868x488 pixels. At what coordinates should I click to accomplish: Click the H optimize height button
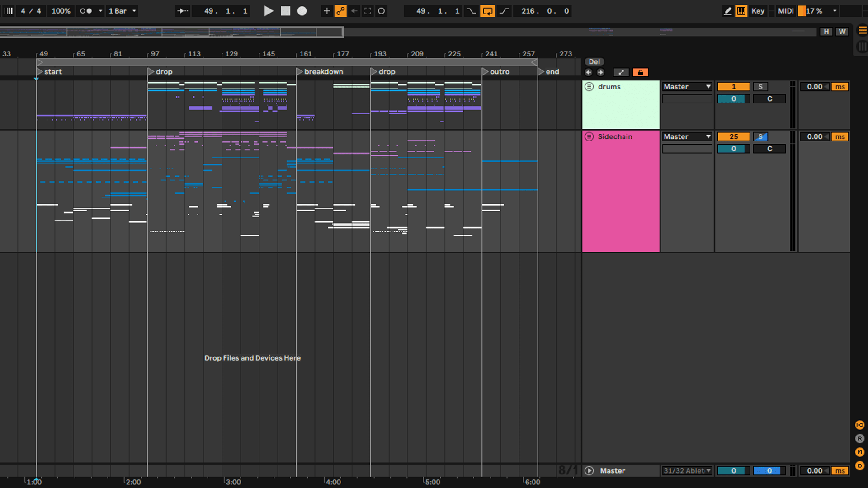tap(826, 32)
